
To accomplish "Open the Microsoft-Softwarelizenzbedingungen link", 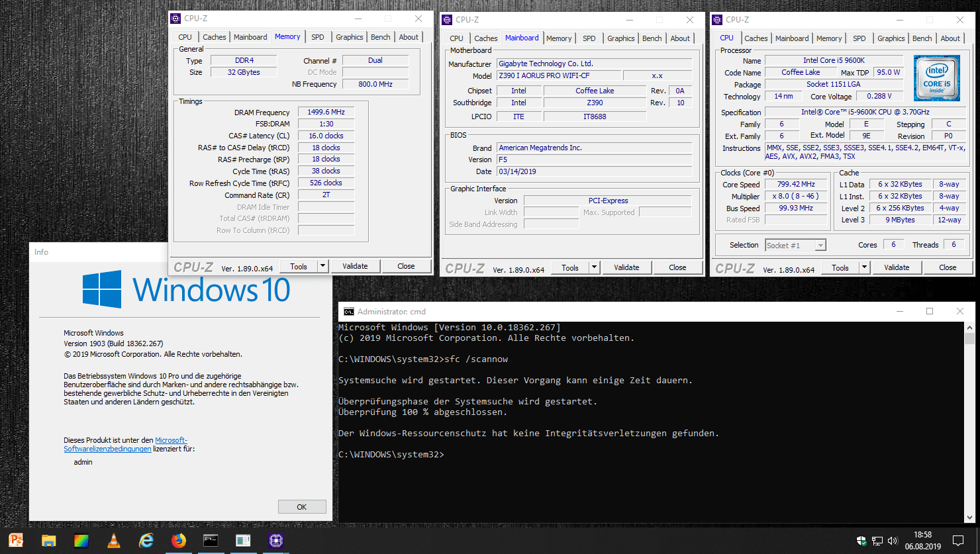I will pyautogui.click(x=125, y=444).
